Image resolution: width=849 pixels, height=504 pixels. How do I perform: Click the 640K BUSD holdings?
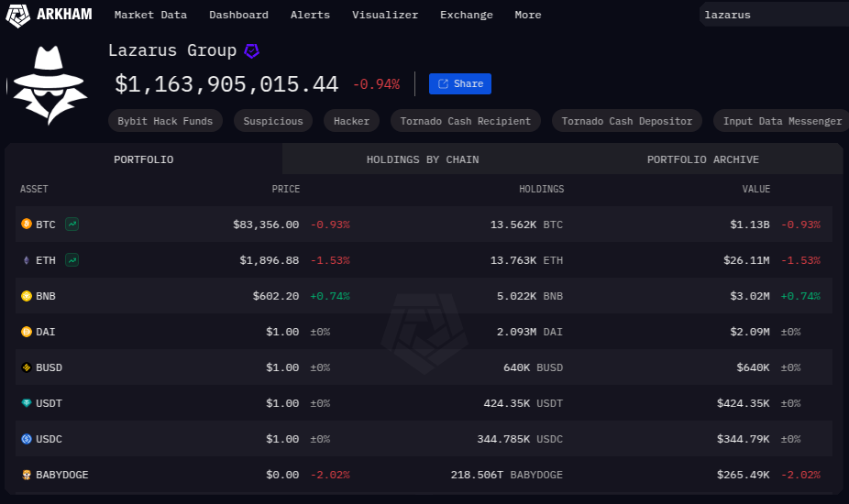[533, 367]
